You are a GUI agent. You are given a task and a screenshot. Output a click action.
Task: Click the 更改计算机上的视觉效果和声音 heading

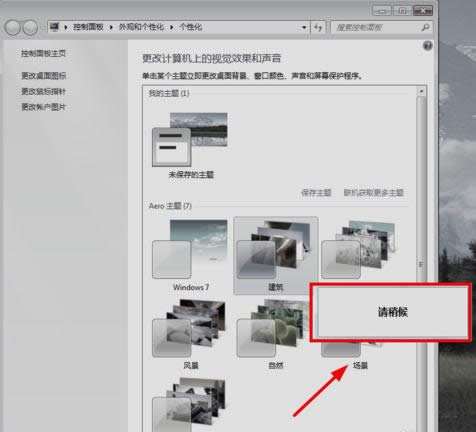coord(212,59)
